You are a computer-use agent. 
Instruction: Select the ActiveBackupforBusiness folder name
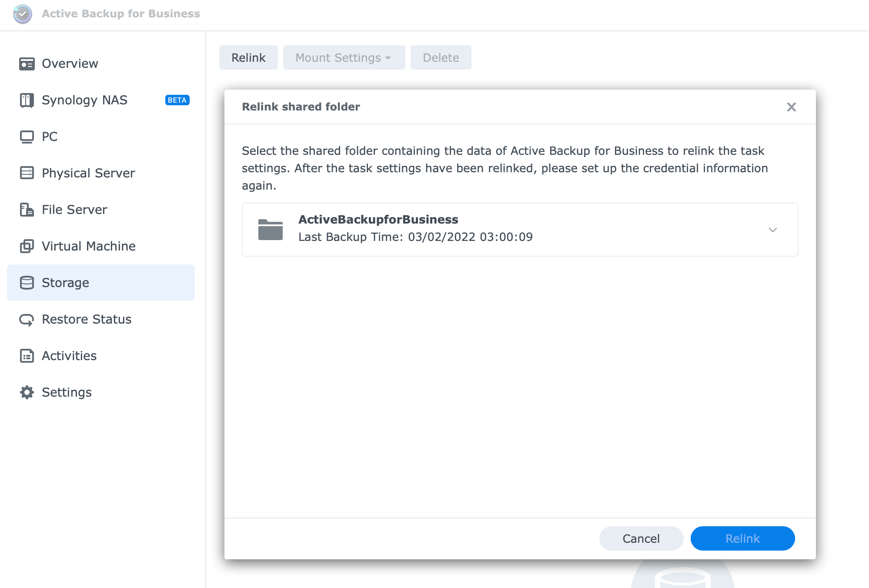[x=378, y=219]
